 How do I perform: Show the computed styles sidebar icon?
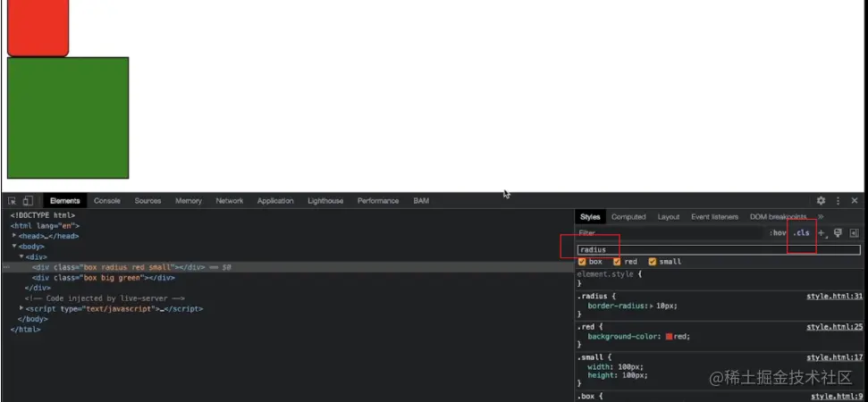coord(855,233)
